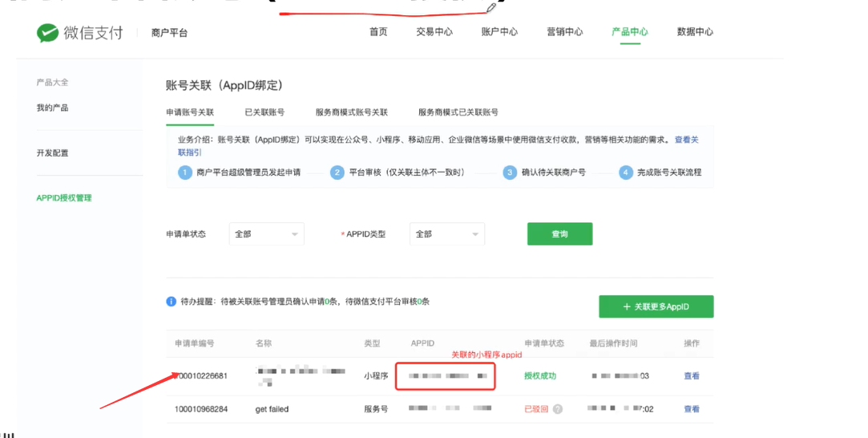868x438 pixels.
Task: Click the APPID column header
Action: coord(422,343)
